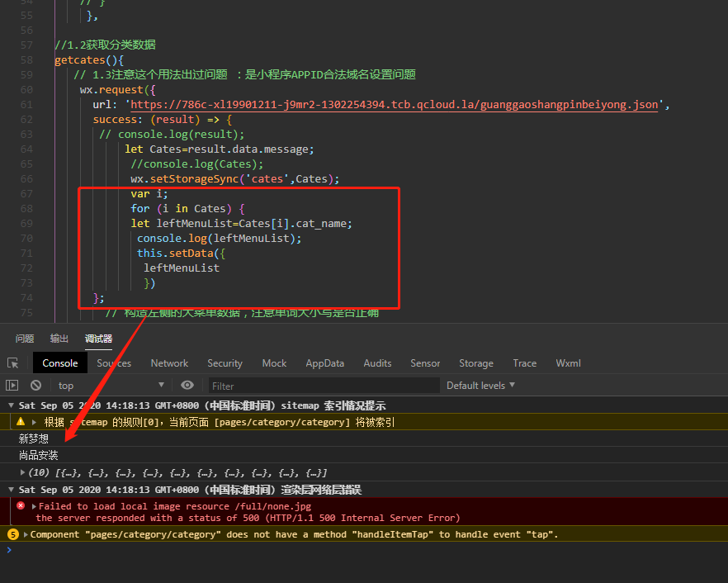
Task: Open the qcloud JSON URL link in code
Action: [395, 105]
